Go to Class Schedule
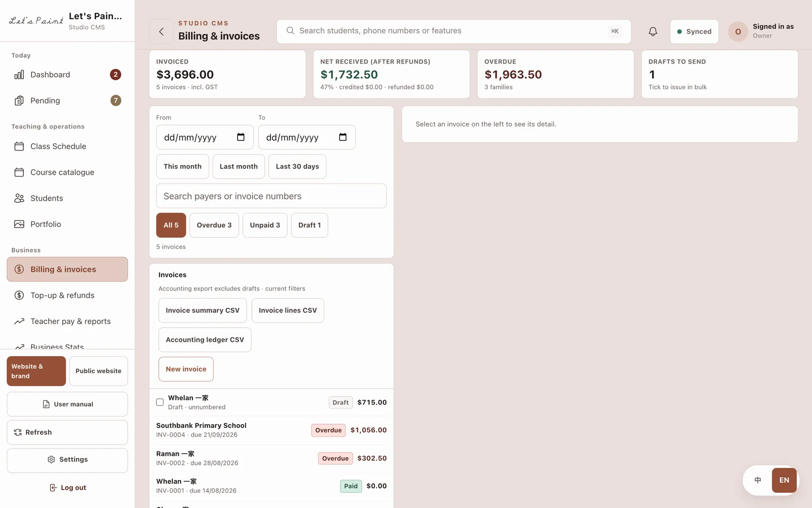Screen dimensions: 812x508 click(x=67, y=146)
